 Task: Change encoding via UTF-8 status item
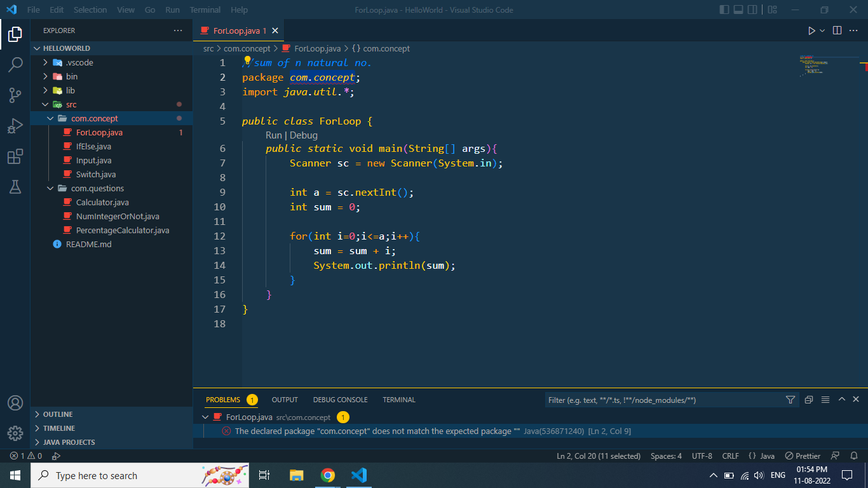coord(702,456)
